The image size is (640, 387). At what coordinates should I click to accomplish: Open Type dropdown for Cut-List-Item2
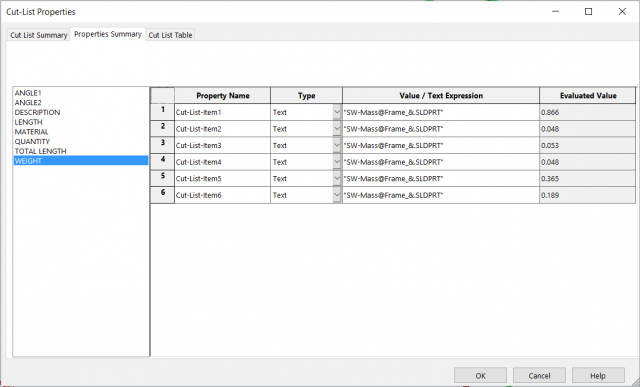pyautogui.click(x=337, y=129)
